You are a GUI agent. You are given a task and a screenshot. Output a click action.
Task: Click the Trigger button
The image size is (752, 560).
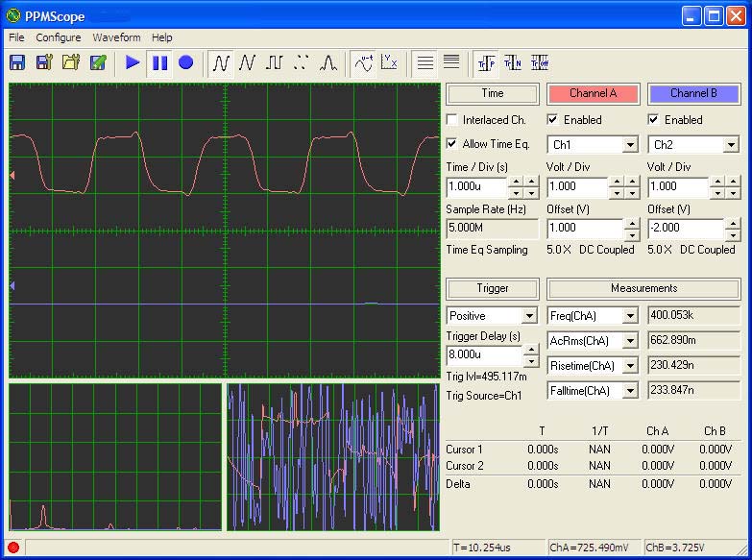tap(493, 288)
